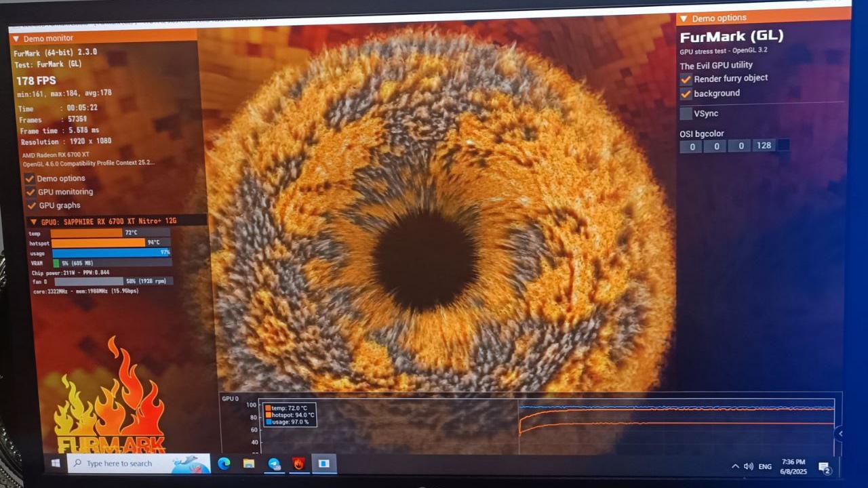The image size is (868, 488).
Task: Click the OSI bgcolor alpha field 128
Action: (x=764, y=146)
